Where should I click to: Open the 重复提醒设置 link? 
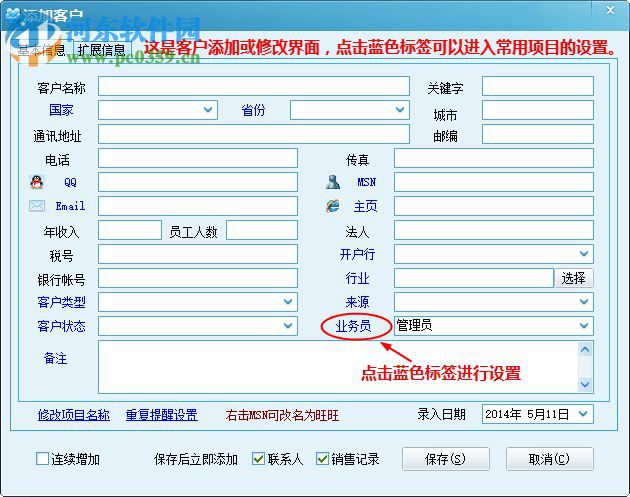162,415
